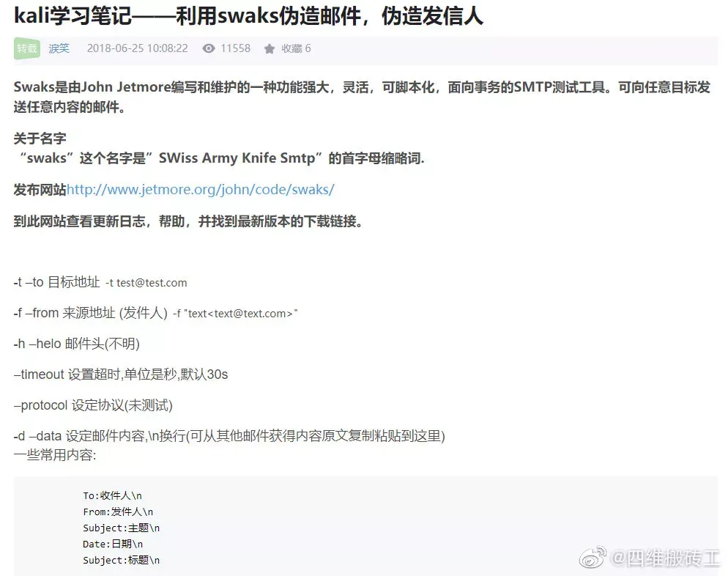Viewport: 728px width, 576px height.
Task: Open author 泪笑 profile link
Action: click(59, 48)
